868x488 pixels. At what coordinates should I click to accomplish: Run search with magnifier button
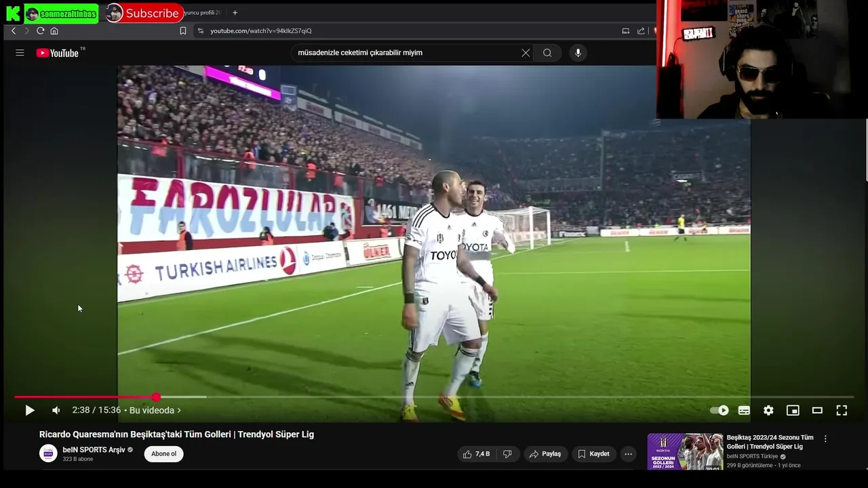coord(547,53)
